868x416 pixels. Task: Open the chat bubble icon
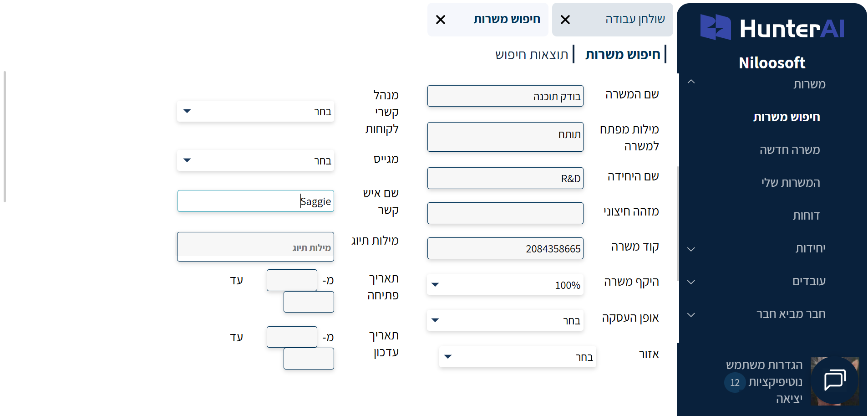pyautogui.click(x=834, y=380)
